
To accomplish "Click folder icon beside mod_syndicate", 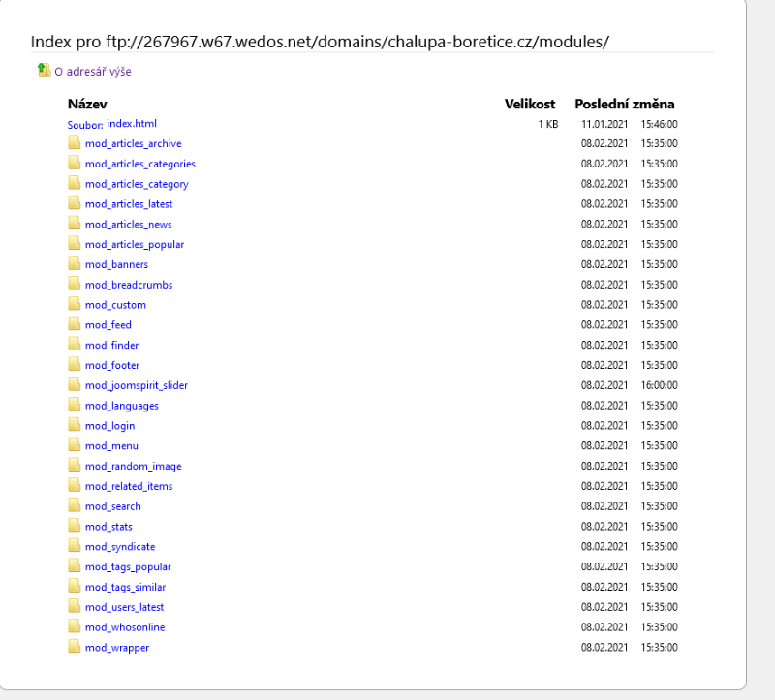I will point(75,546).
